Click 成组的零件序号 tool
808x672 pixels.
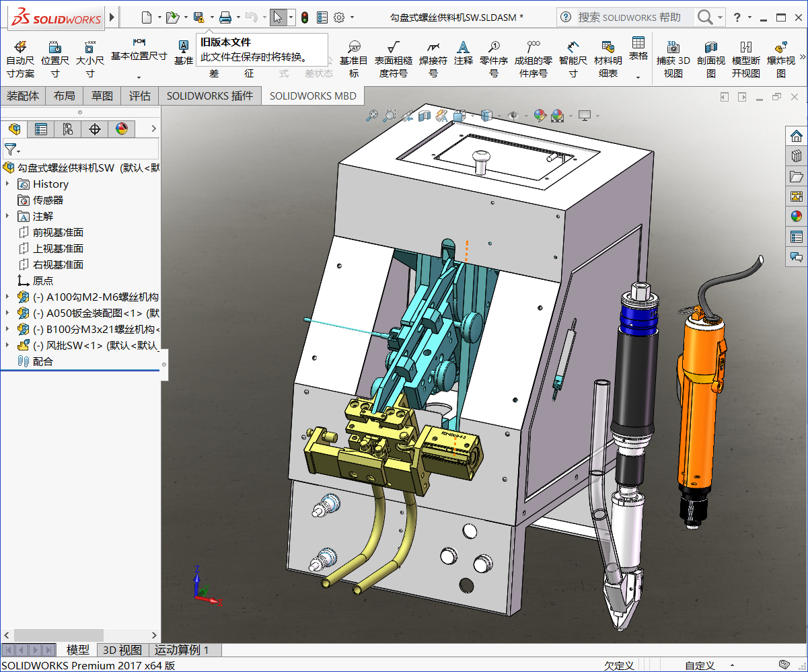[x=534, y=59]
